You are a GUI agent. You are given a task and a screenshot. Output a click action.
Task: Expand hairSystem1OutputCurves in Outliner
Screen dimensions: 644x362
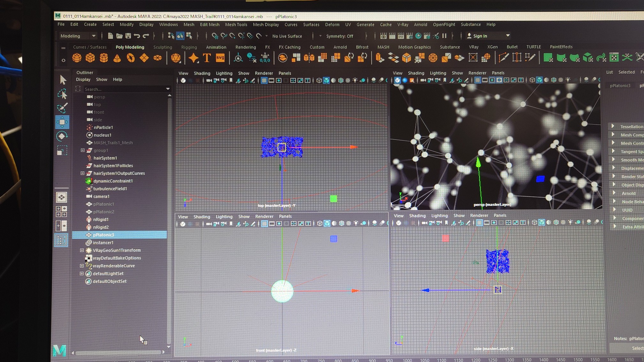pos(82,173)
